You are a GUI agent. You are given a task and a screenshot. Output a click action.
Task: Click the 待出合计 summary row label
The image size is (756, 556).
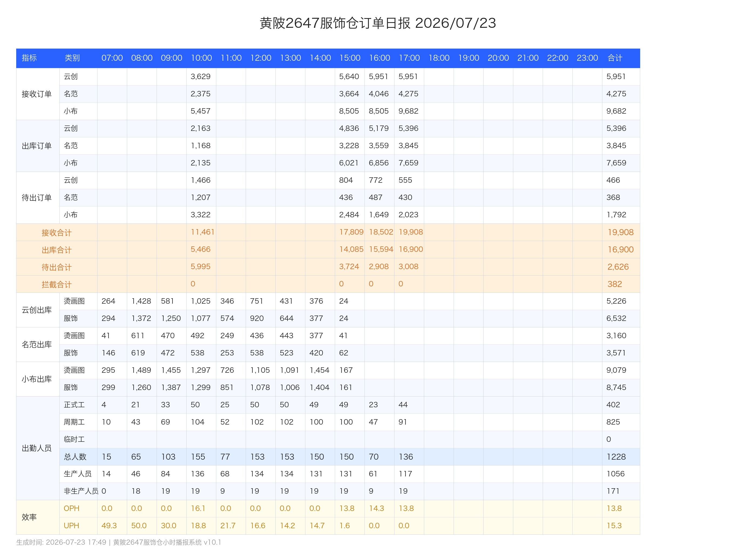pyautogui.click(x=56, y=267)
